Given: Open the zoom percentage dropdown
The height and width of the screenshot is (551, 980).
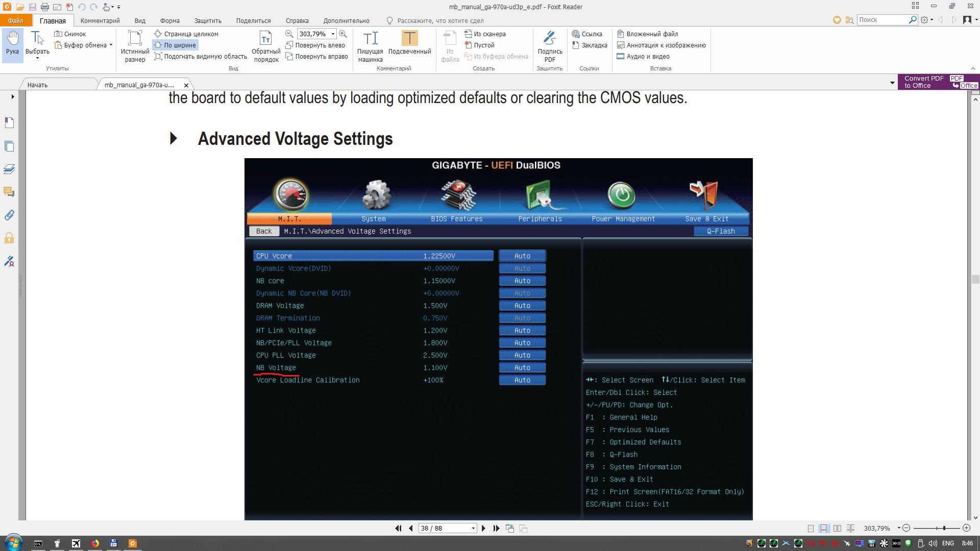Looking at the screenshot, I should point(333,34).
